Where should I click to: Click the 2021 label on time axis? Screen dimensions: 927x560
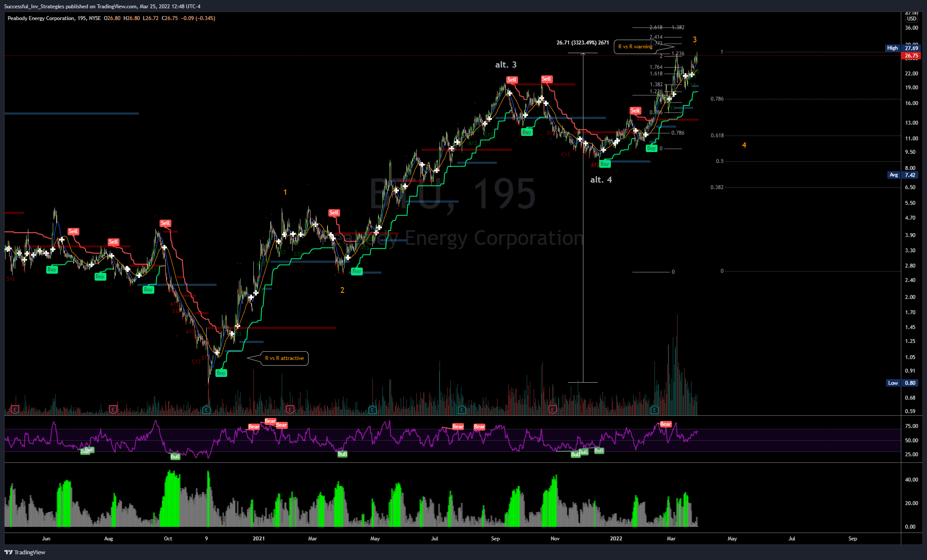pyautogui.click(x=259, y=539)
